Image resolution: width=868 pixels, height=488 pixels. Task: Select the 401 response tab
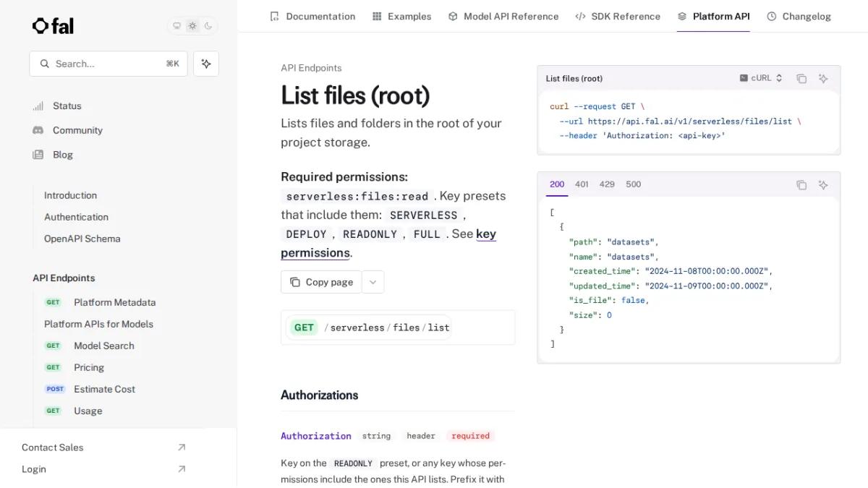click(582, 184)
